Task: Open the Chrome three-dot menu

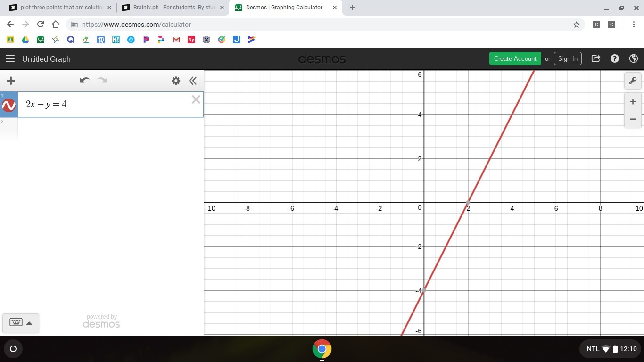Action: [634, 25]
